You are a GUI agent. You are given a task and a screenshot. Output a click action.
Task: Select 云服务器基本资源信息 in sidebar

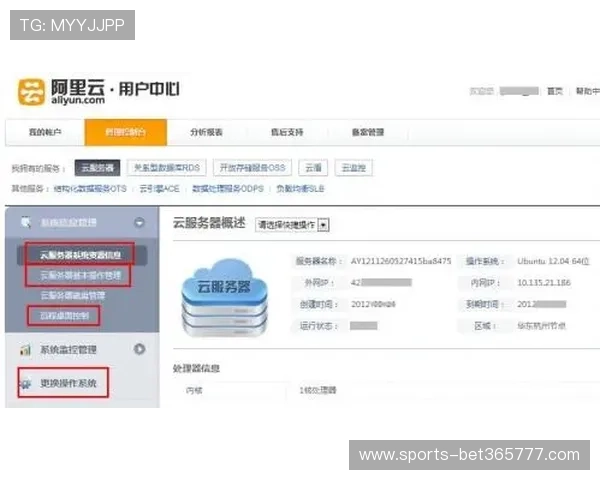[80, 255]
